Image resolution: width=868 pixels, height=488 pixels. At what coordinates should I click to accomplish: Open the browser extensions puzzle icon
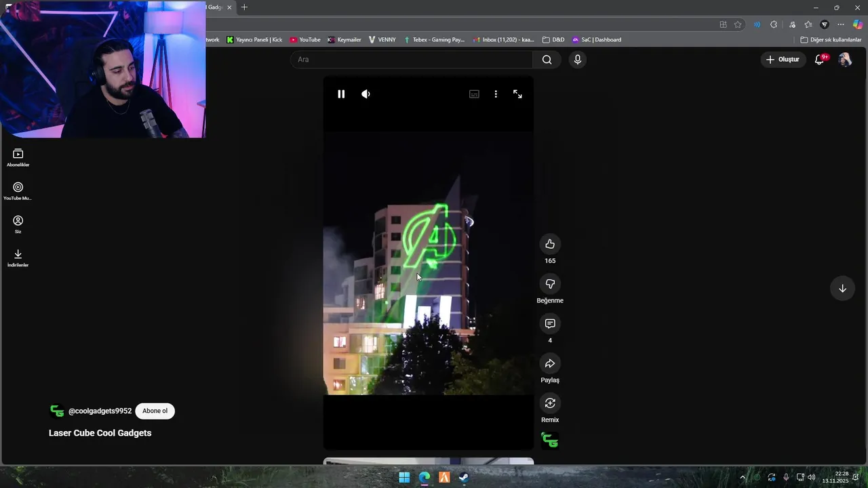[774, 24]
